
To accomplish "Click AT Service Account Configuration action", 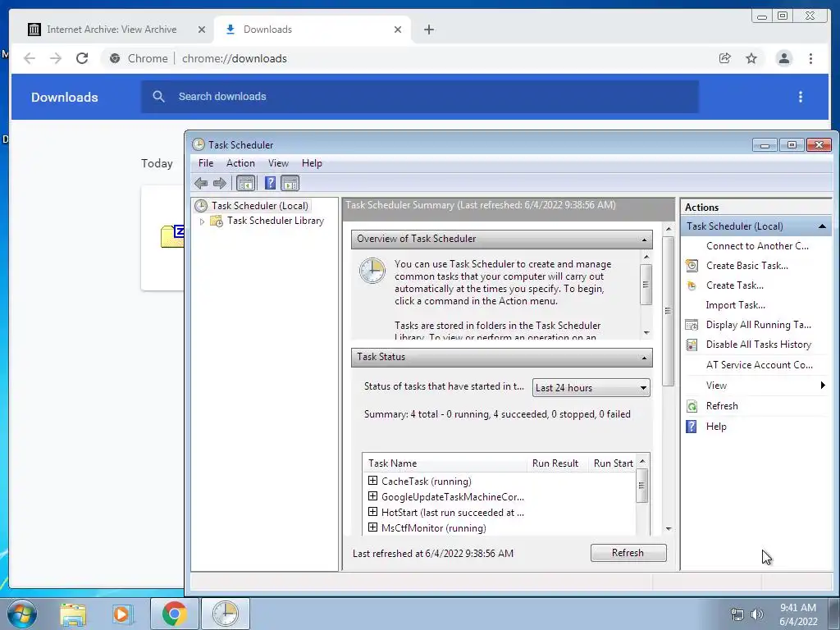I will click(759, 365).
